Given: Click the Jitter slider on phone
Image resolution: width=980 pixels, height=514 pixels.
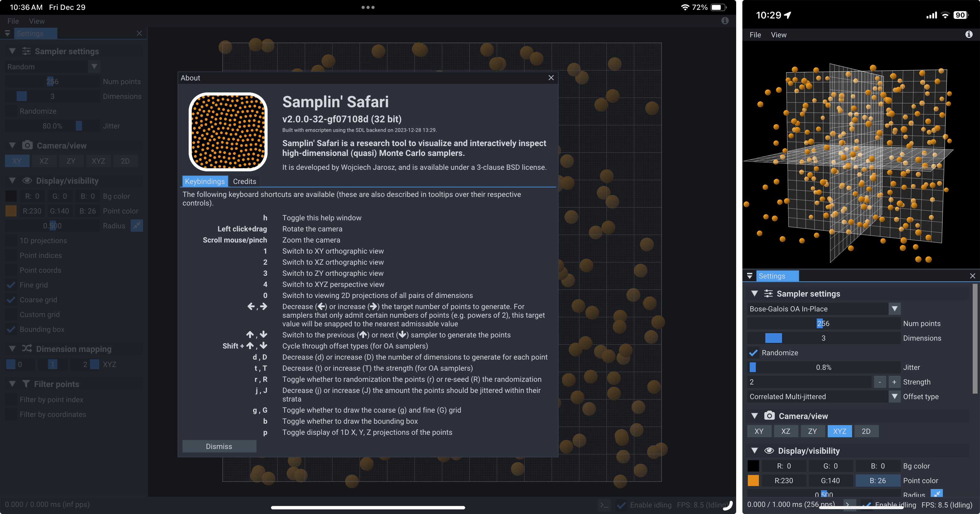Looking at the screenshot, I should tap(823, 367).
